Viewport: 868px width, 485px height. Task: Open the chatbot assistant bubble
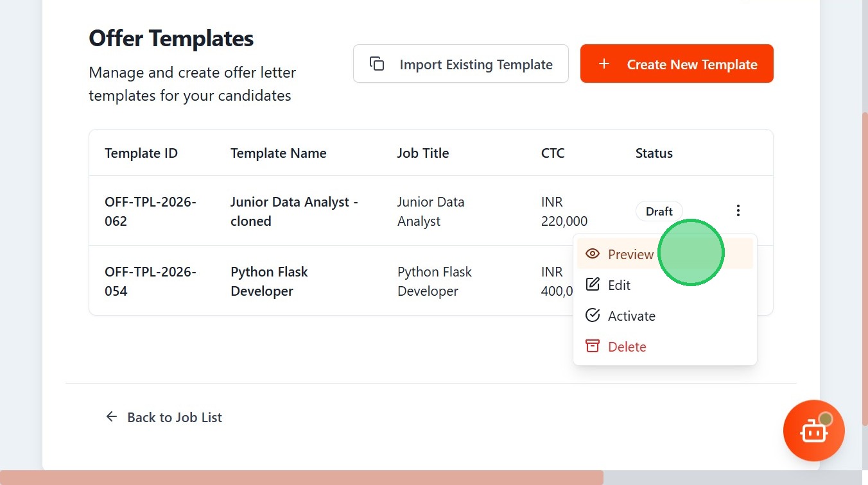click(x=813, y=431)
